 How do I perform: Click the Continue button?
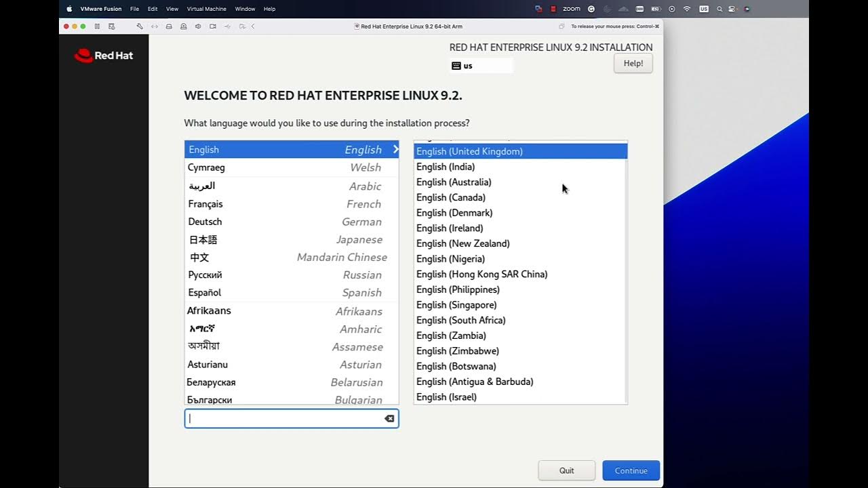coord(631,470)
